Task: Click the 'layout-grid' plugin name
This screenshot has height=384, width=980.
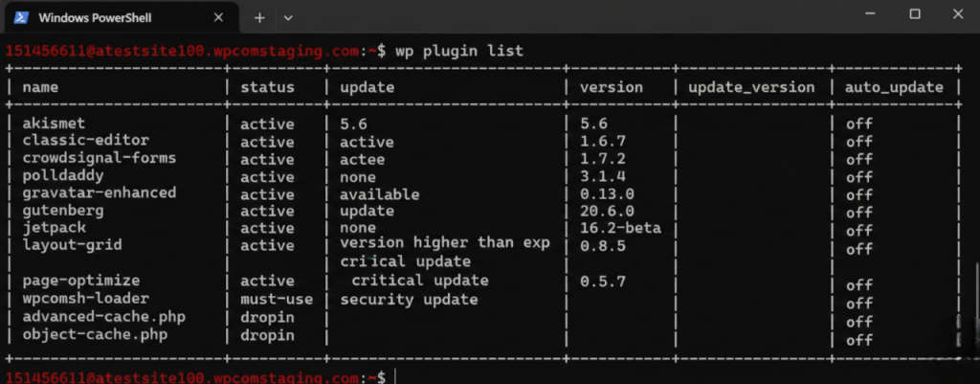Action: (73, 244)
